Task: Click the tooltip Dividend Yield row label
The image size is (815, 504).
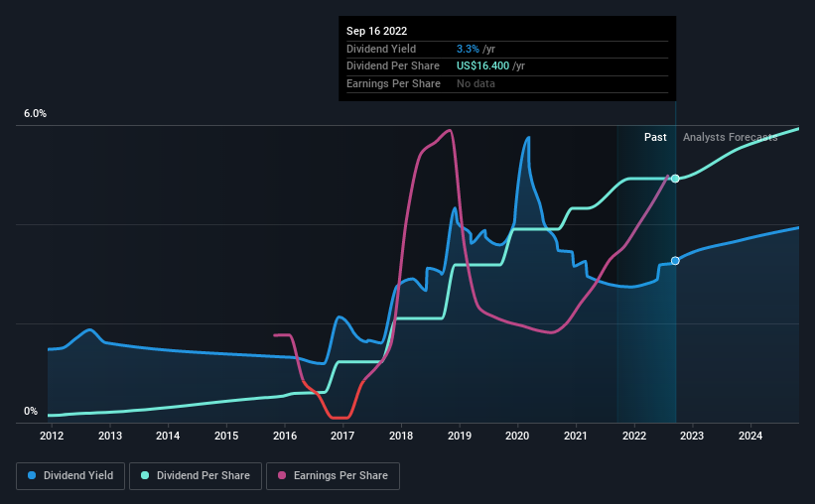Action: pos(381,49)
